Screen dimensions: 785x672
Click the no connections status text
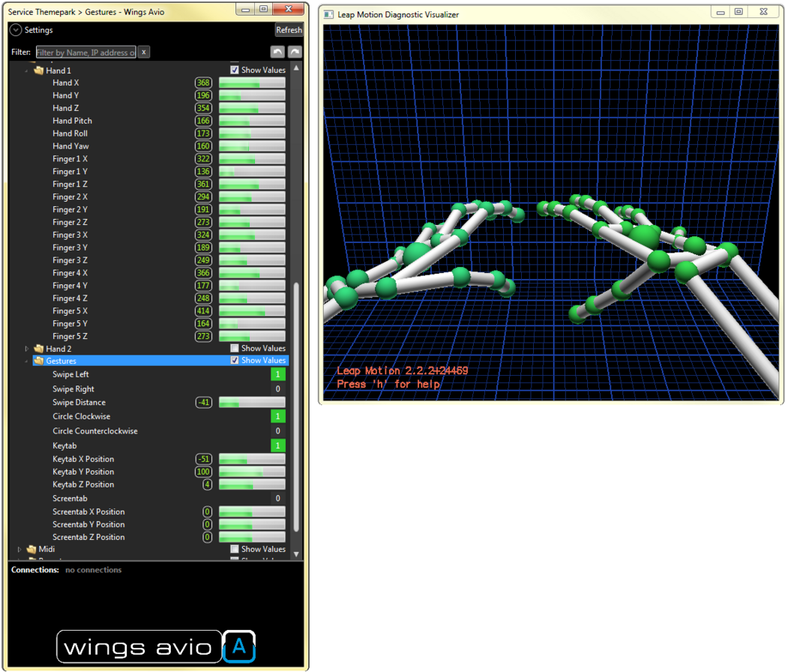pyautogui.click(x=93, y=570)
